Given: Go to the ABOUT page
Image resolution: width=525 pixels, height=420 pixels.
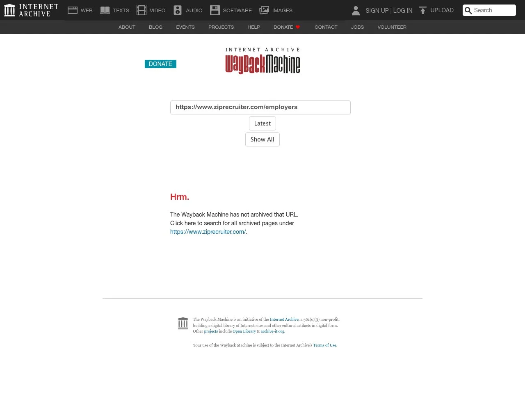Looking at the screenshot, I should [x=127, y=27].
